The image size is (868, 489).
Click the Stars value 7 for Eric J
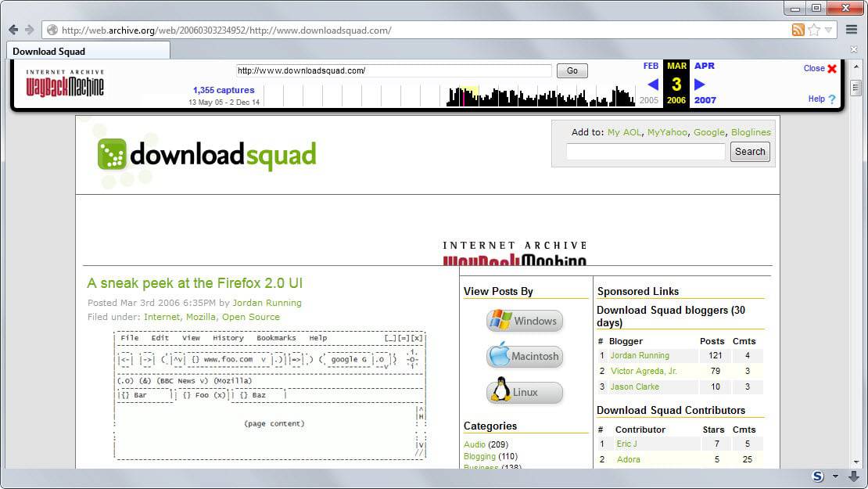pos(717,444)
